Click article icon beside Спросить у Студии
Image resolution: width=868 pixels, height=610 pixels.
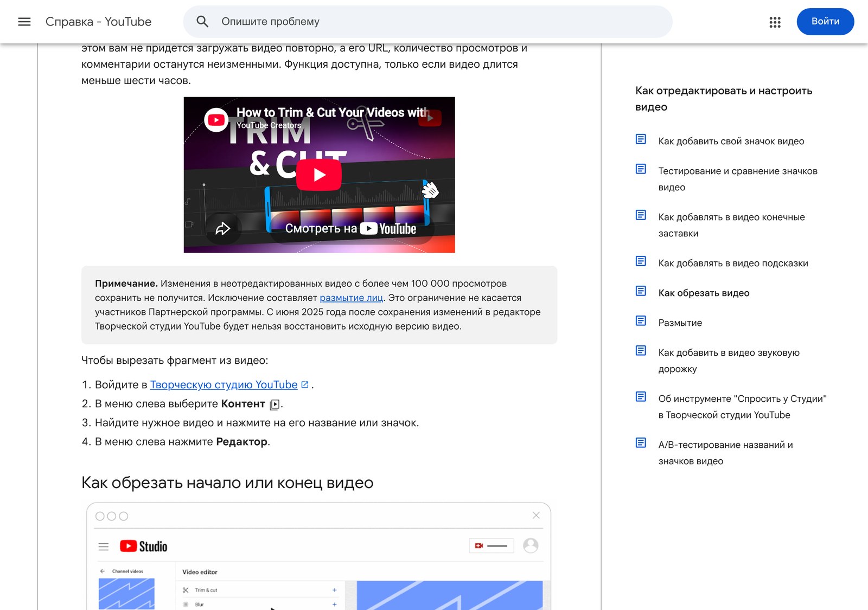click(x=641, y=397)
